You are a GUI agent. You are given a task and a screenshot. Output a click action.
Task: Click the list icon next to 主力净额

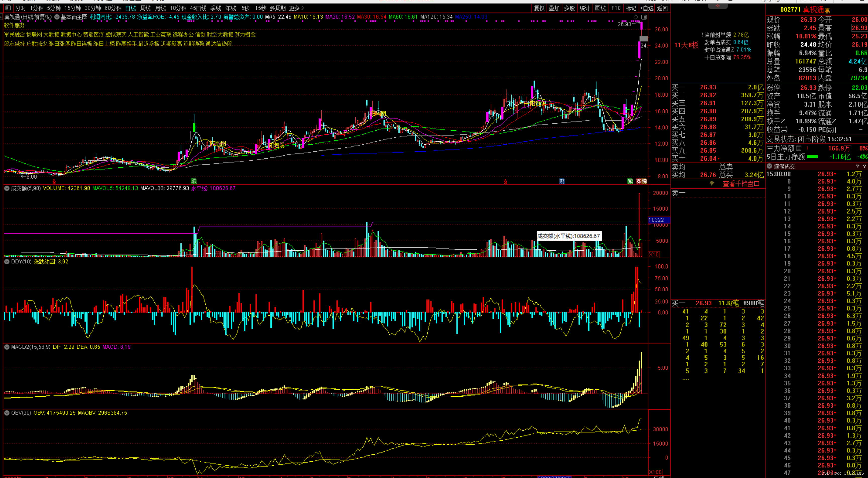point(799,148)
